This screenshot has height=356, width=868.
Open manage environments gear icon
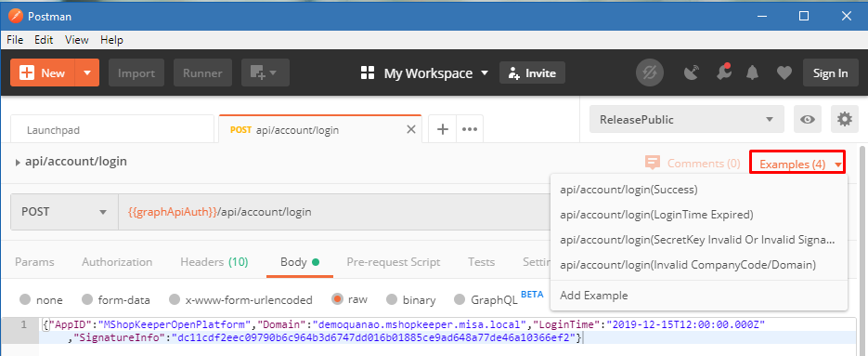[844, 119]
